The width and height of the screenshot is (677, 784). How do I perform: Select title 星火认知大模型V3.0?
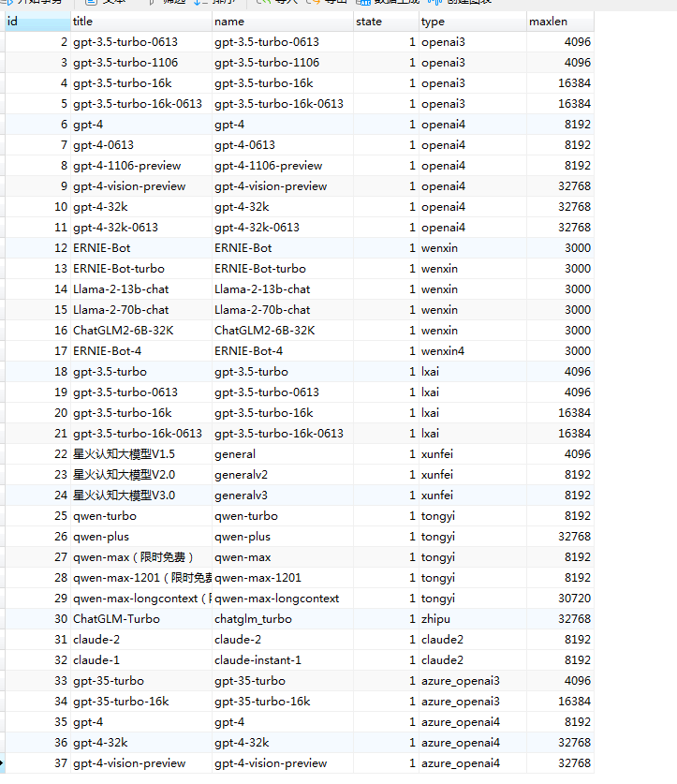[x=141, y=495]
